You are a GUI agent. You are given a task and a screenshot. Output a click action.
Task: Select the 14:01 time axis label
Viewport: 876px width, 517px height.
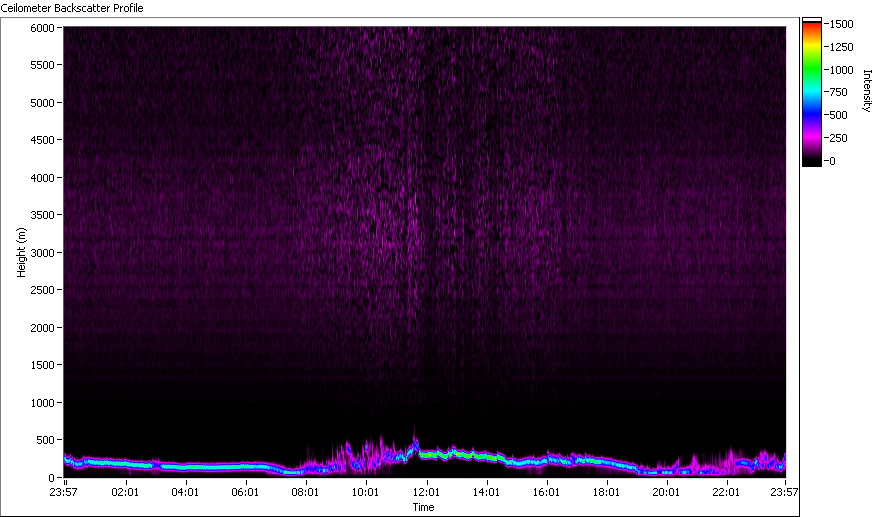click(486, 492)
